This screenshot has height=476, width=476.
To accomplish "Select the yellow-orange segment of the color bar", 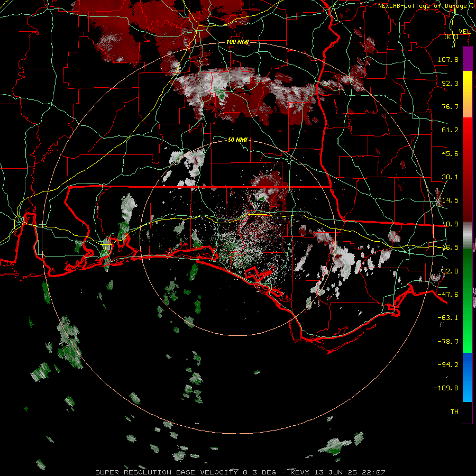I will pyautogui.click(x=467, y=94).
